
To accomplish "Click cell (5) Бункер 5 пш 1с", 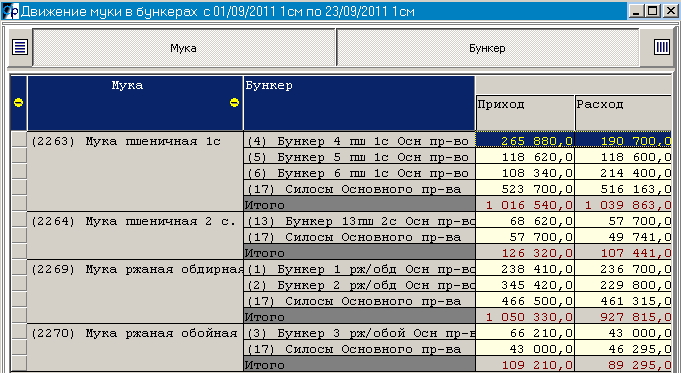I will [x=359, y=156].
